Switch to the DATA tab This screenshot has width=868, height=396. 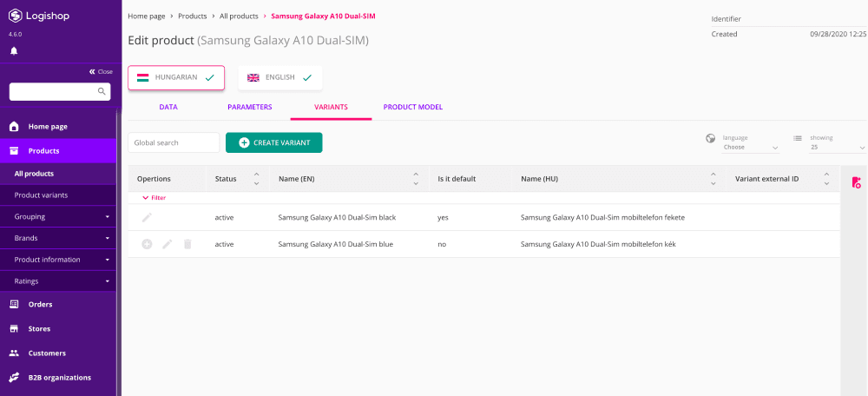pos(168,107)
